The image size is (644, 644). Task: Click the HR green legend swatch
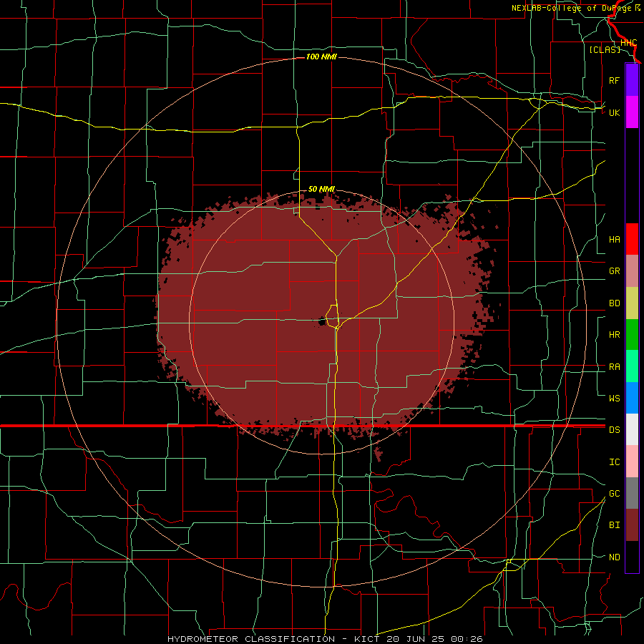[x=632, y=334]
